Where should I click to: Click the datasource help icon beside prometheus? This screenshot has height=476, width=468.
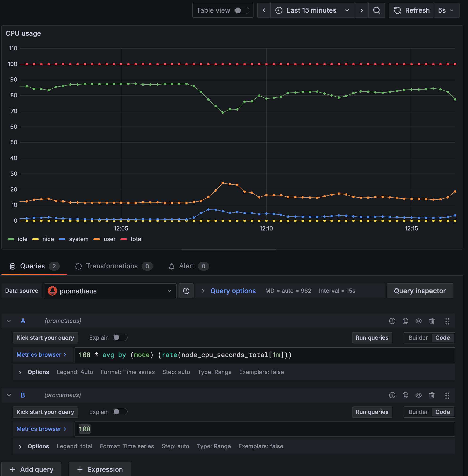pyautogui.click(x=186, y=291)
